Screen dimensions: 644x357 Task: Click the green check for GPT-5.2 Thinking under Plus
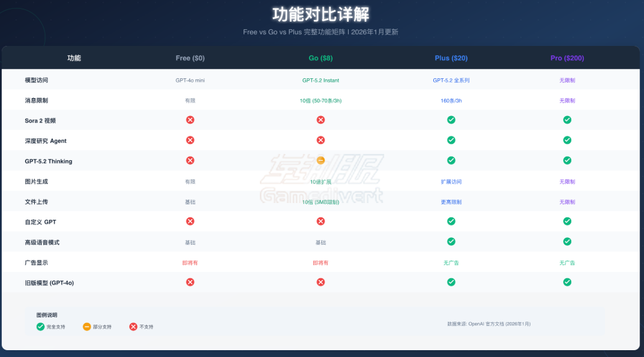(x=451, y=160)
